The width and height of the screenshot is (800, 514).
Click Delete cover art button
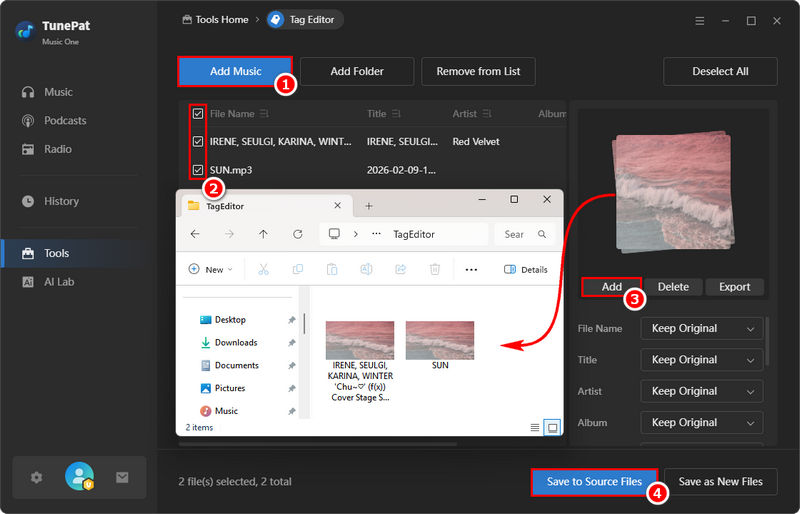click(x=673, y=287)
